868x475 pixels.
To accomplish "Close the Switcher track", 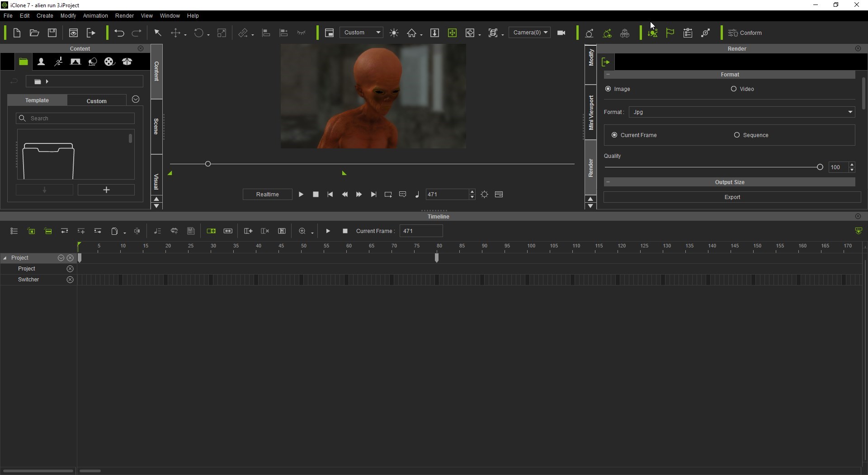I will tap(70, 280).
